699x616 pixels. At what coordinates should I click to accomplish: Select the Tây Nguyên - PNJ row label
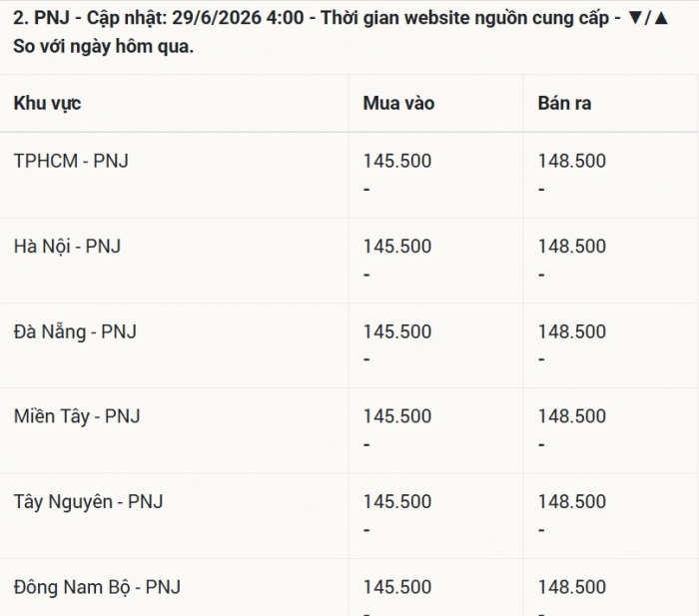click(88, 502)
